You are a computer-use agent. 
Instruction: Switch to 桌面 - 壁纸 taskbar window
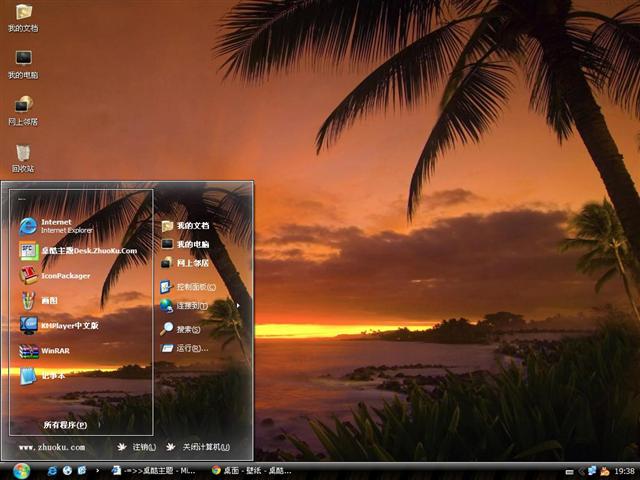click(x=250, y=470)
